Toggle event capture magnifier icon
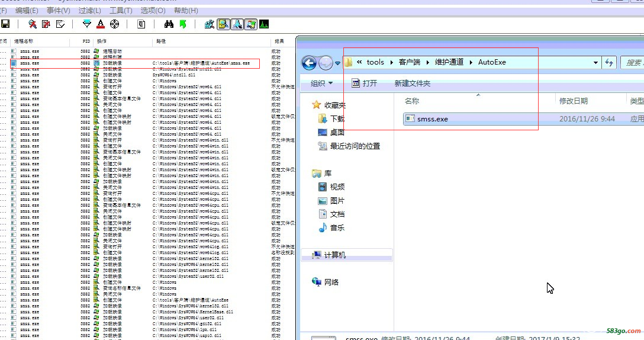 pos(32,24)
